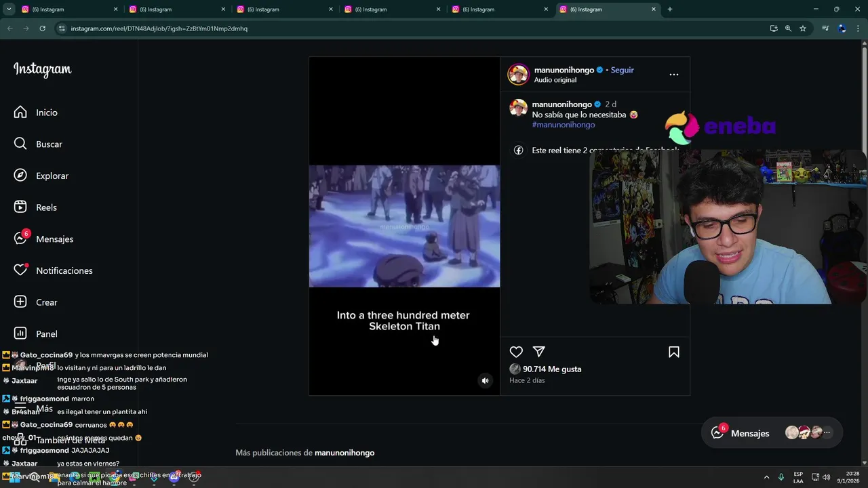
Task: Open zoom magnifier icon in address bar
Action: pyautogui.click(x=788, y=28)
